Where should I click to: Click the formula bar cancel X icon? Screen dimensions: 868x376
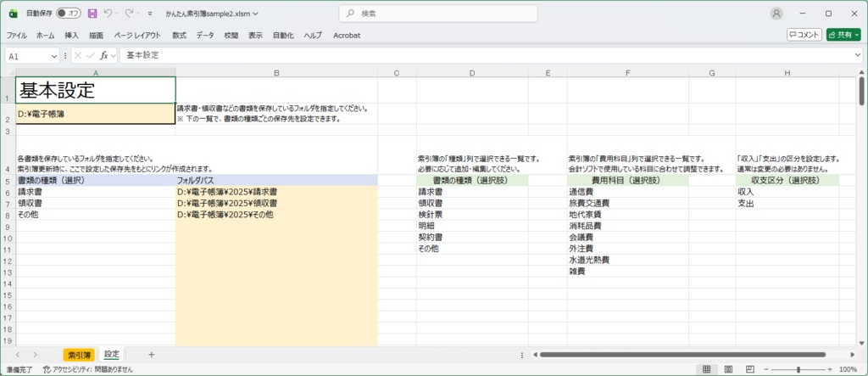pyautogui.click(x=78, y=55)
